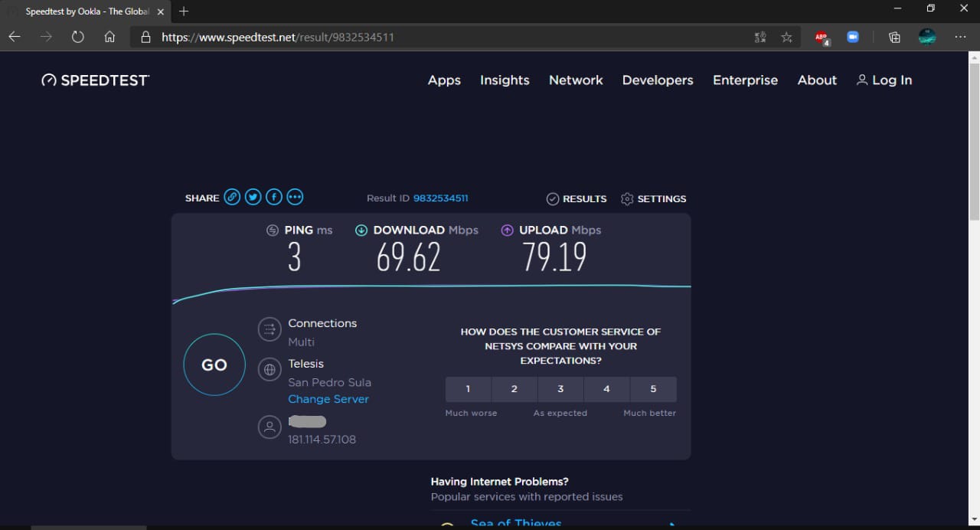
Task: Click the user profile icon near IP
Action: point(269,427)
